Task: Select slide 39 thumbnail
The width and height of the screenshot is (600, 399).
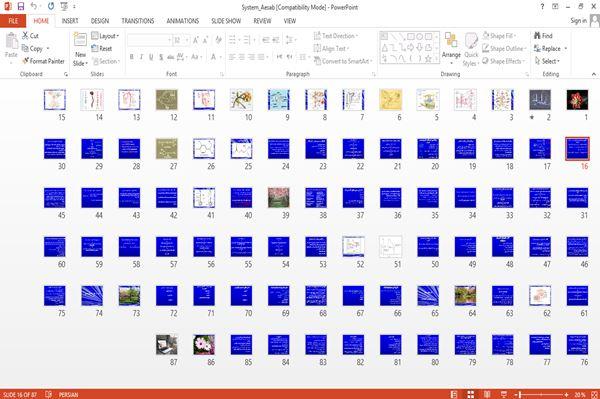Action: (x=279, y=198)
